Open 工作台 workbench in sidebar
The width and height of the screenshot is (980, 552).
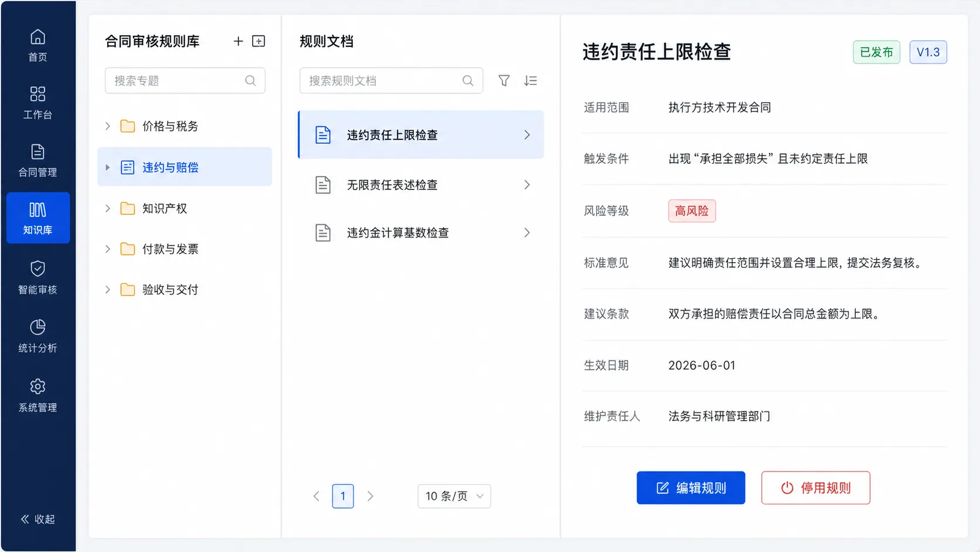coord(38,103)
